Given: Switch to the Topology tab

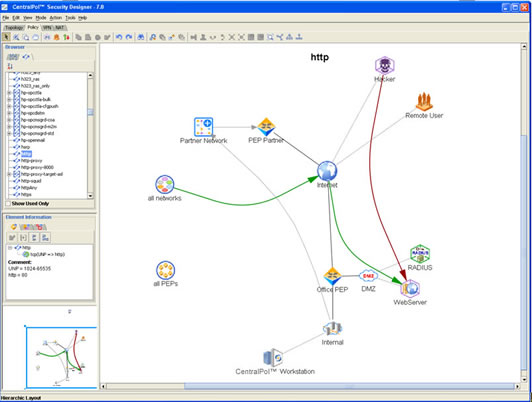Looking at the screenshot, I should pyautogui.click(x=14, y=27).
